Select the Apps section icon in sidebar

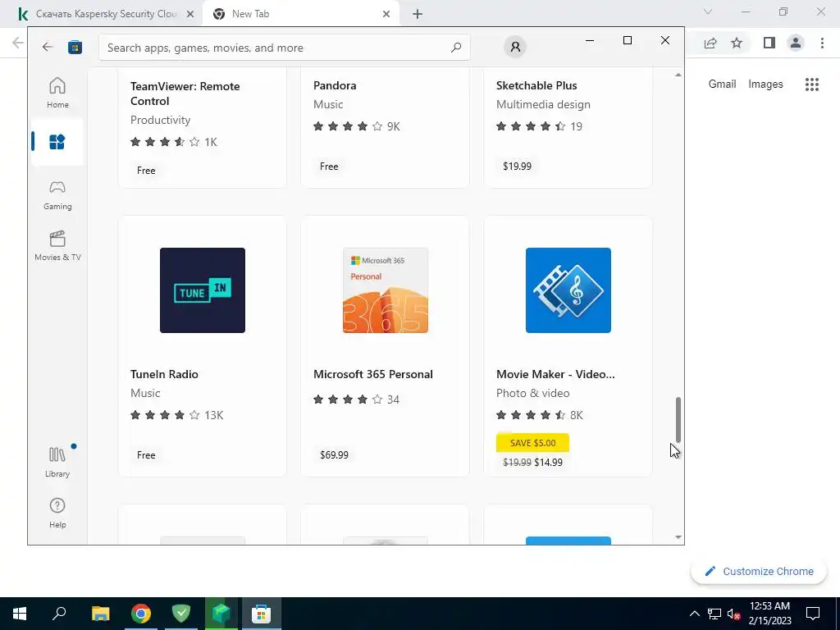point(57,142)
